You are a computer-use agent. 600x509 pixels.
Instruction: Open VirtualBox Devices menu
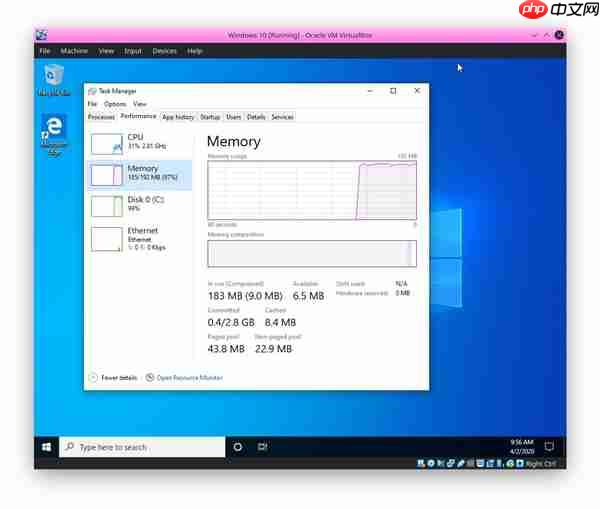165,51
